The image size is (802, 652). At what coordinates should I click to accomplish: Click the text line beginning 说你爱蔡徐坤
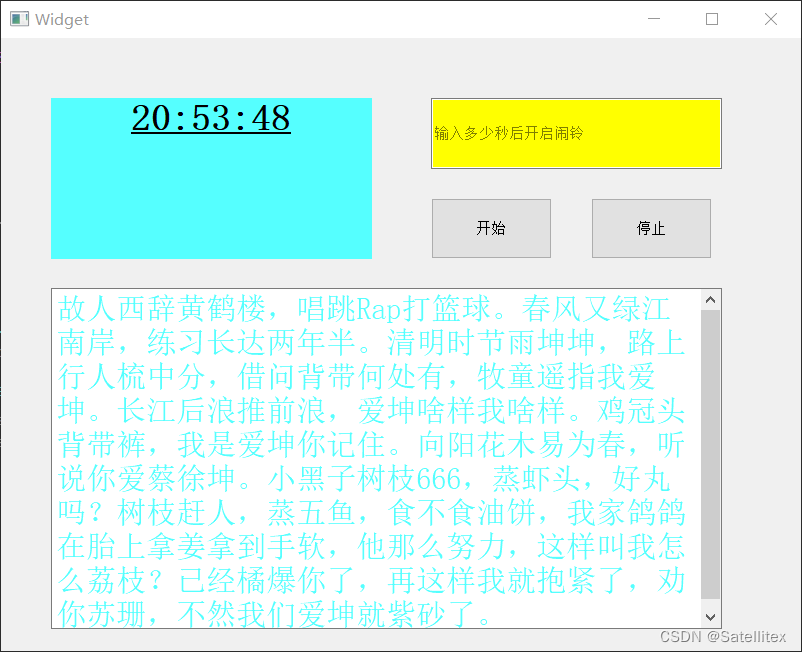[x=364, y=479]
